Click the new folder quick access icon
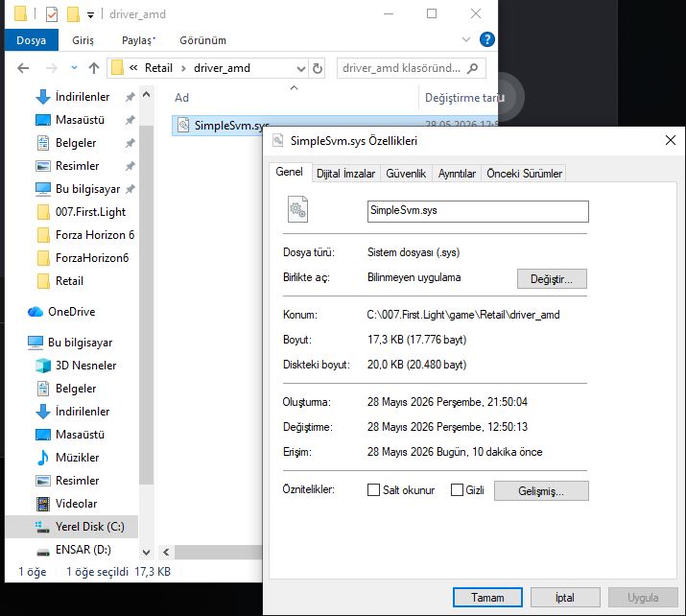 tap(73, 14)
